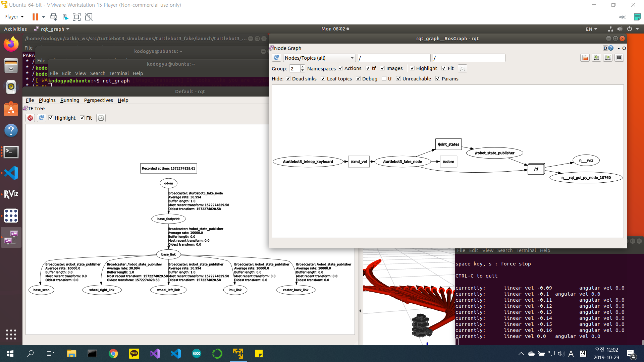This screenshot has height=362, width=644.
Task: Click the Activities button
Action: click(15, 29)
